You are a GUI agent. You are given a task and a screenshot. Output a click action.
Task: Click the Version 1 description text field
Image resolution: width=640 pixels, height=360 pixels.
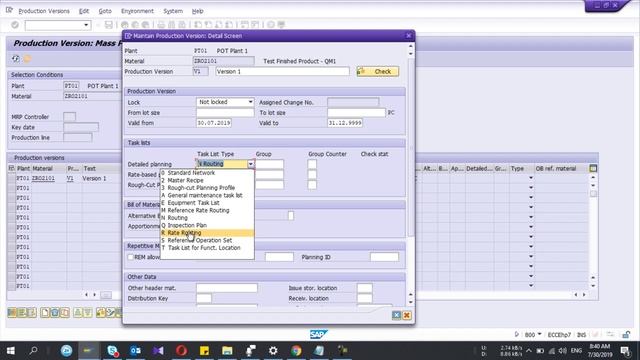tap(282, 71)
